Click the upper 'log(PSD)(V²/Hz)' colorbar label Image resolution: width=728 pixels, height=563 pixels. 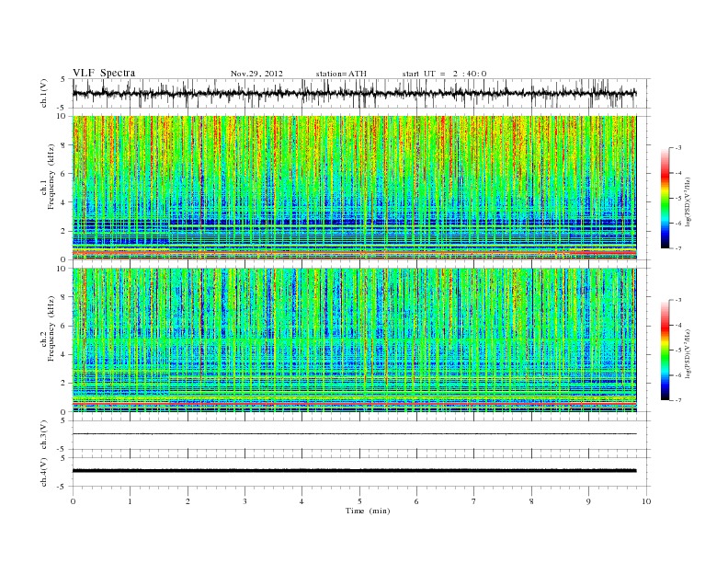click(x=688, y=201)
